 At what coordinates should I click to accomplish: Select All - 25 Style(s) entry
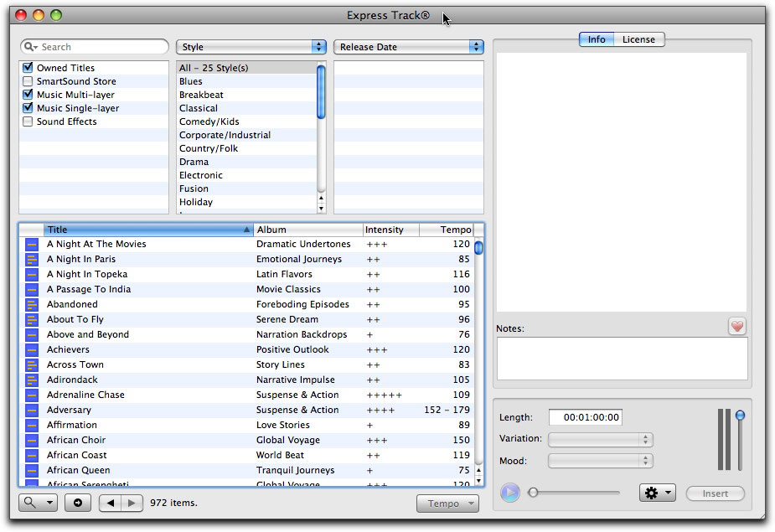pos(246,68)
